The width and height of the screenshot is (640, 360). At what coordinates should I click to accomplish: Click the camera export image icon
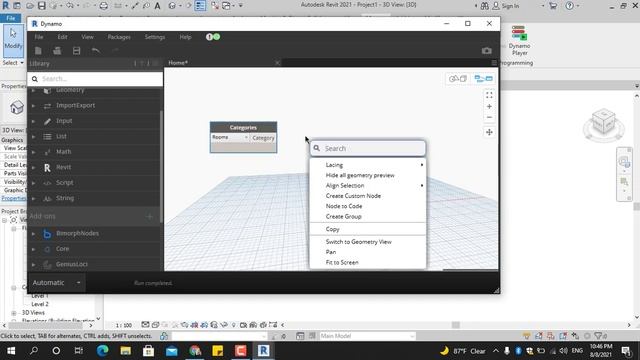pos(487,51)
